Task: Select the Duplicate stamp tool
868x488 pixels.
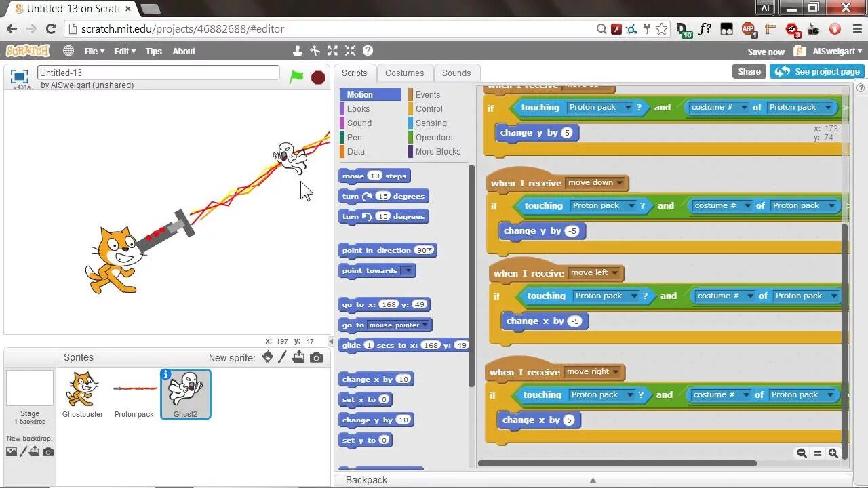Action: 297,51
